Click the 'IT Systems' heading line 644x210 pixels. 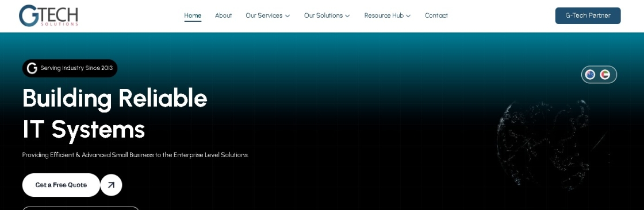84,130
